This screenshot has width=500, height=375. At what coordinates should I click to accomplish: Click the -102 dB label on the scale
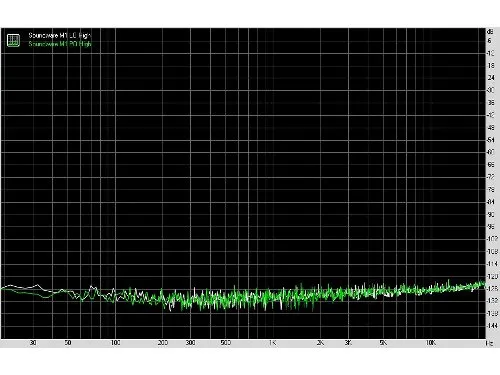[x=492, y=239]
